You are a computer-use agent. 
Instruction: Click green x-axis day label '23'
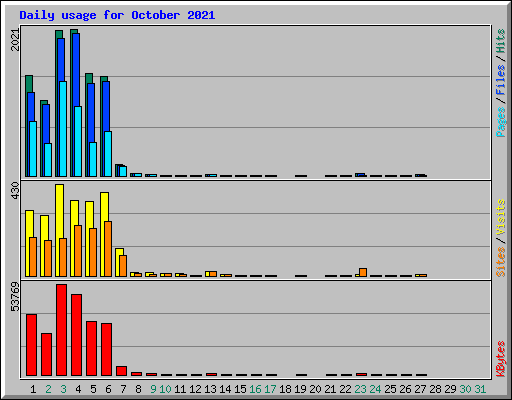coord(360,389)
